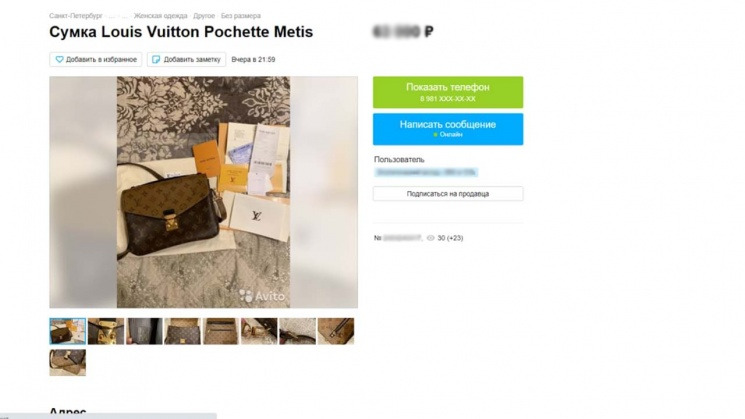Click the note icon beside Добавить заметку
The height and width of the screenshot is (419, 745).
pyautogui.click(x=156, y=59)
